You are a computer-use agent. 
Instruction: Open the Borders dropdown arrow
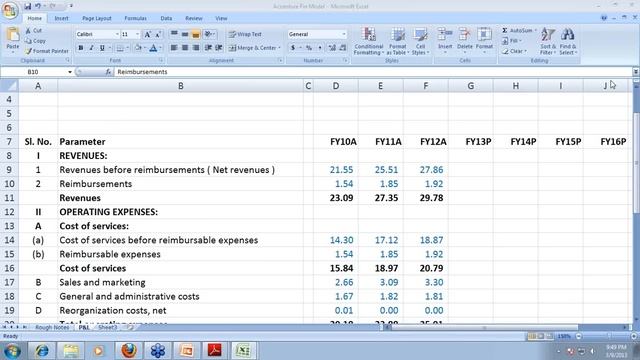127,48
